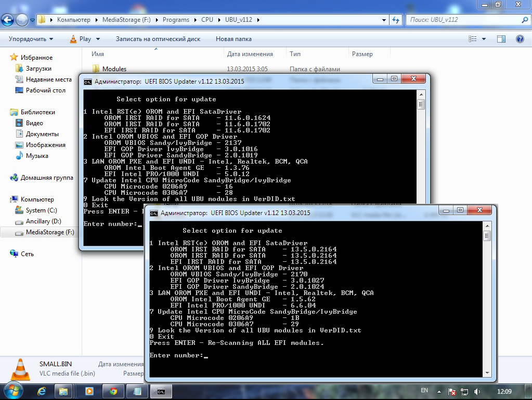The height and width of the screenshot is (400, 532).
Task: Click scroll-up arrow in back console window
Action: pyautogui.click(x=421, y=95)
